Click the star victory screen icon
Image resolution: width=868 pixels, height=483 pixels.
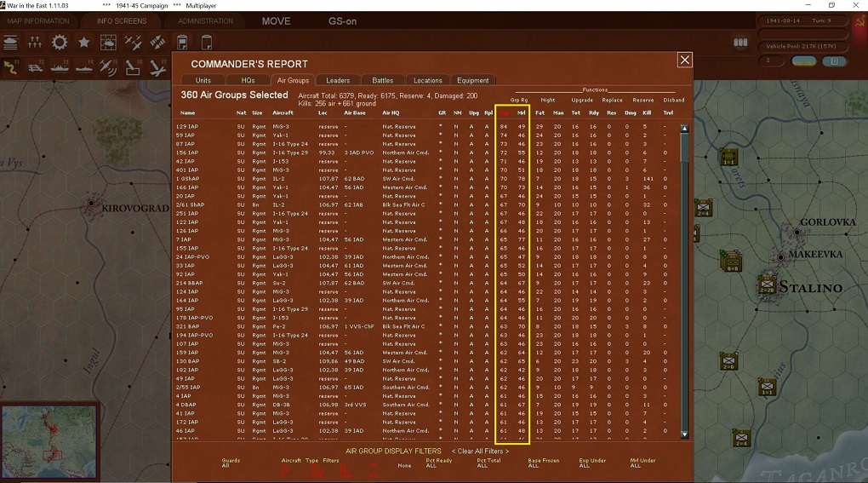pyautogui.click(x=83, y=42)
